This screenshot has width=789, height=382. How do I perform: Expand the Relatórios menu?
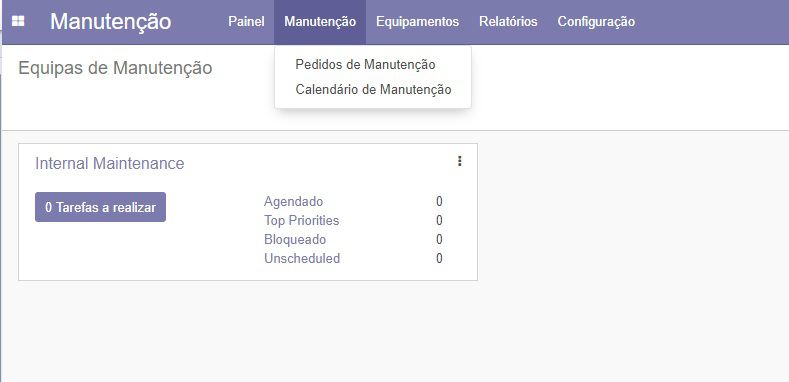pyautogui.click(x=508, y=22)
